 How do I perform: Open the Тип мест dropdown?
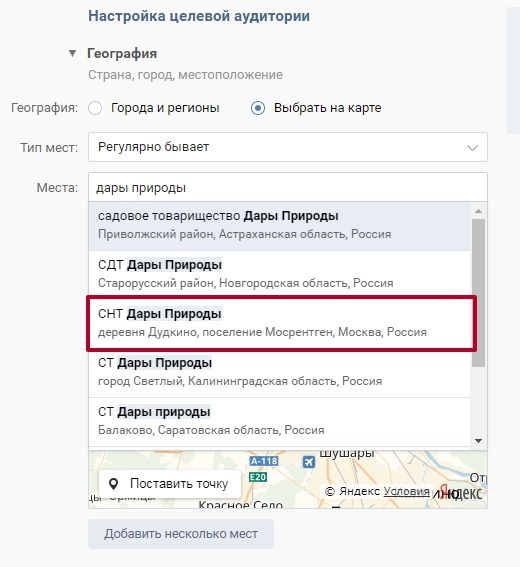(x=287, y=147)
